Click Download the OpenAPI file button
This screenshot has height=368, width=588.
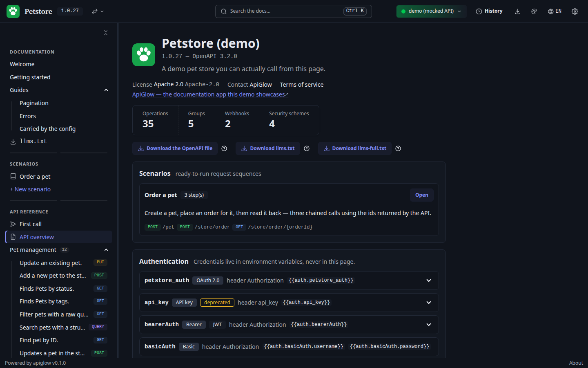[x=175, y=148]
